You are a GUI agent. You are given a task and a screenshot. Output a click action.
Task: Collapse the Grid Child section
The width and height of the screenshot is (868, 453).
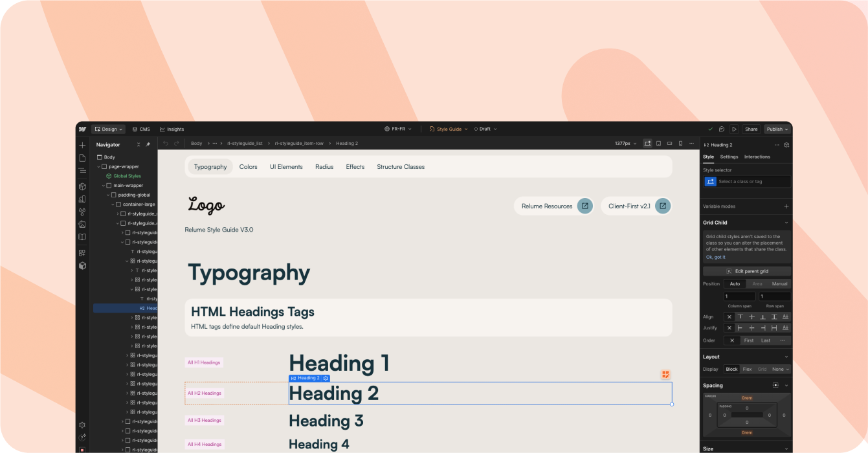786,223
